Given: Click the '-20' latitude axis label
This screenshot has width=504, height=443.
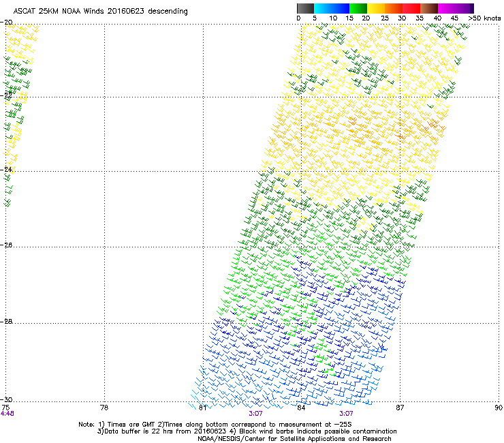Looking at the screenshot, I should (6, 22).
